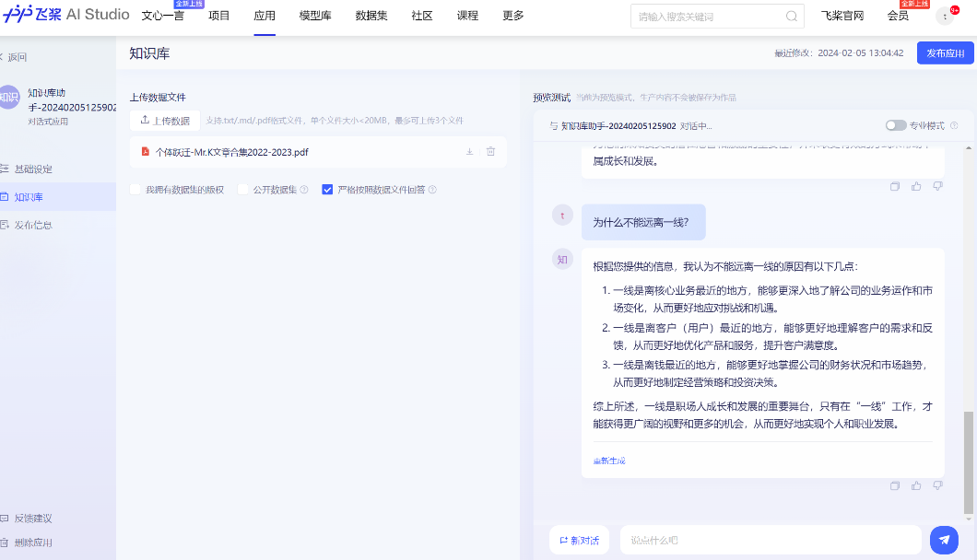This screenshot has height=560, width=977.
Task: Give a thumbs up to the answer
Action: 915,485
